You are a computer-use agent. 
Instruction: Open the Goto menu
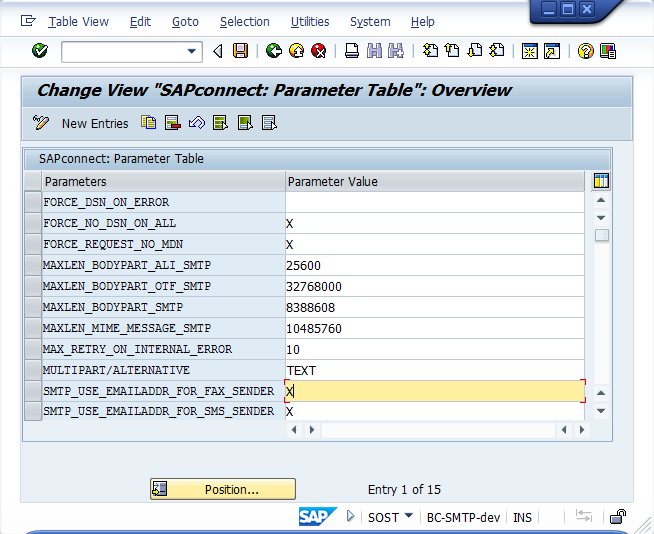tap(185, 21)
